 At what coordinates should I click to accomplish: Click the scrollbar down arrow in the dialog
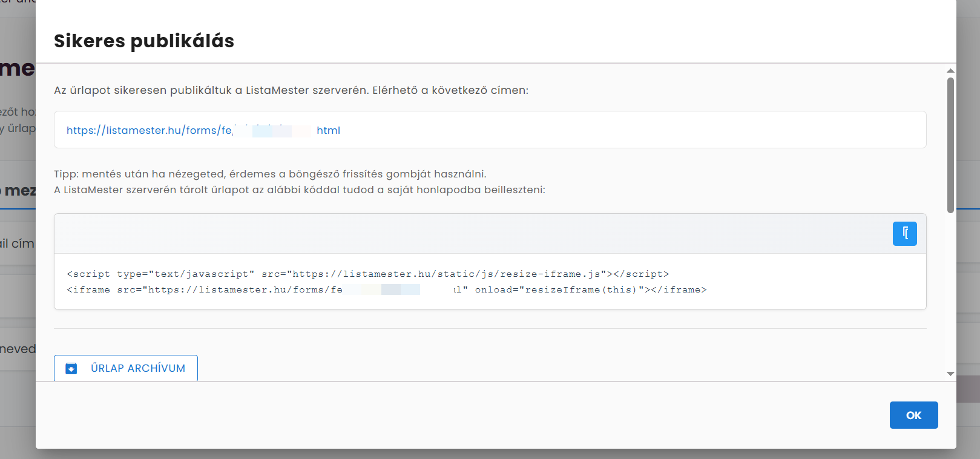pyautogui.click(x=950, y=374)
